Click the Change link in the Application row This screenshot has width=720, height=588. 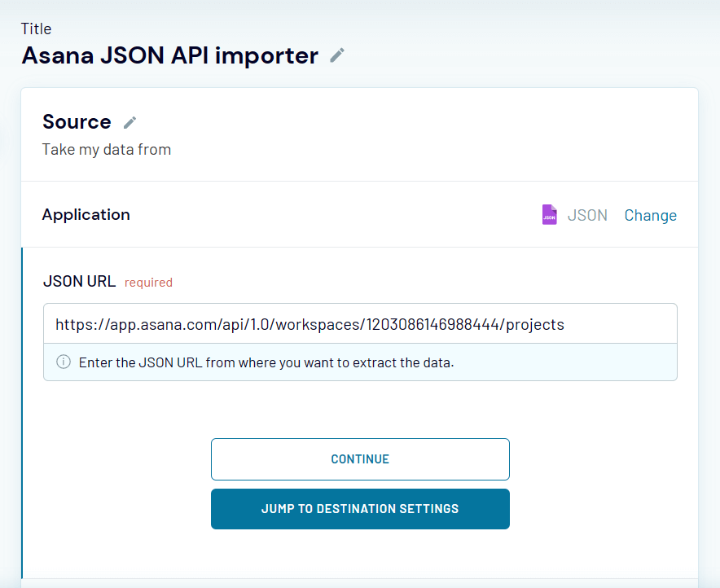coord(650,215)
